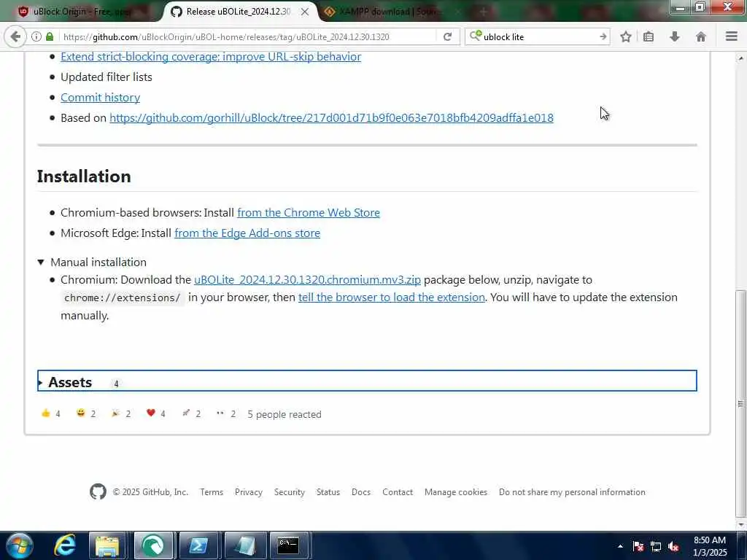Click '5 people reacted' text
The height and width of the screenshot is (560, 747).
(285, 414)
